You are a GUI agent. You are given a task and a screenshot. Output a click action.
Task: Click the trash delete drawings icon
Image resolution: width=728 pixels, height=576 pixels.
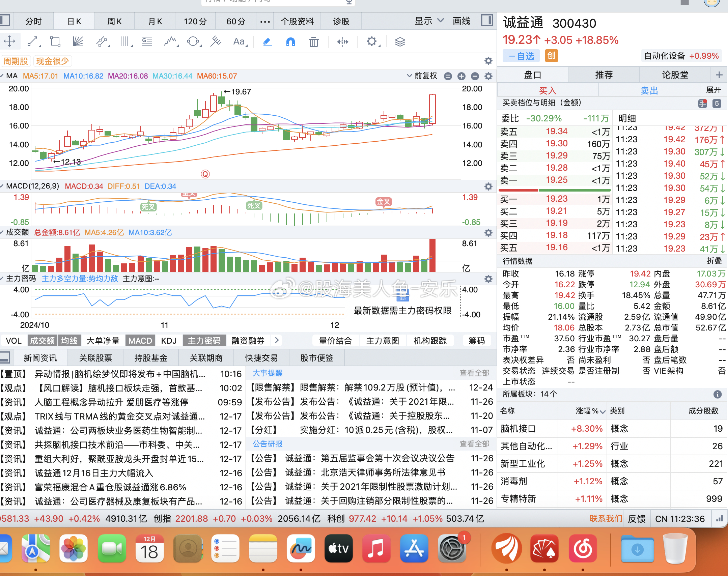click(x=313, y=42)
